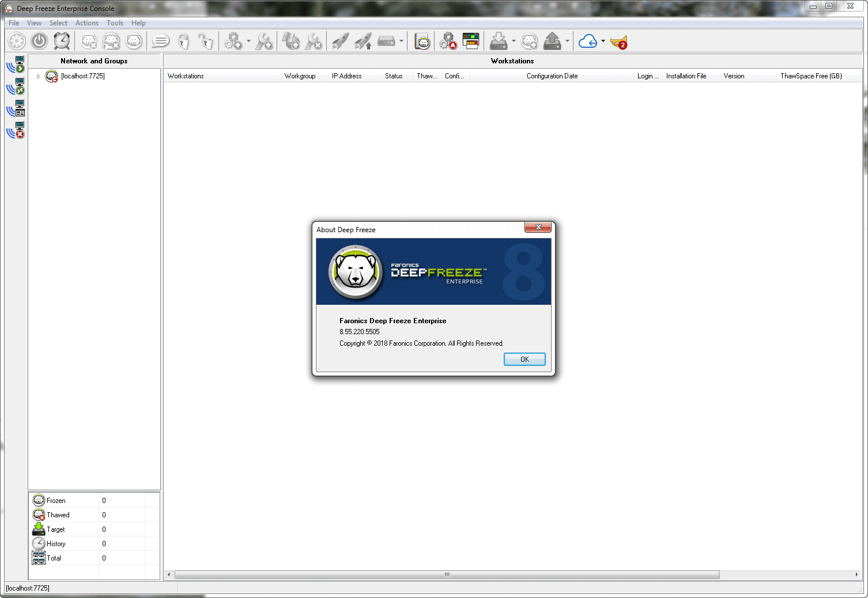Select the Total status row
The width and height of the screenshot is (868, 598).
[x=95, y=558]
